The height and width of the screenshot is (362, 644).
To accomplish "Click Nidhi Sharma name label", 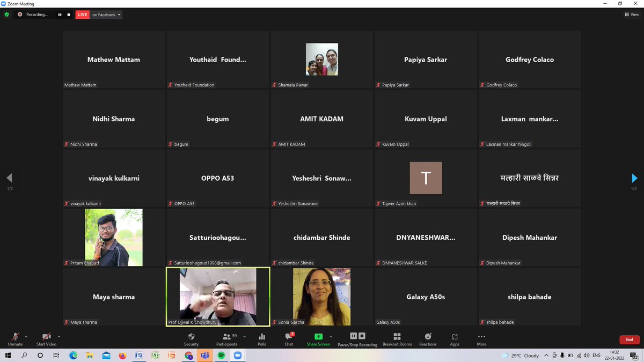I will (84, 144).
